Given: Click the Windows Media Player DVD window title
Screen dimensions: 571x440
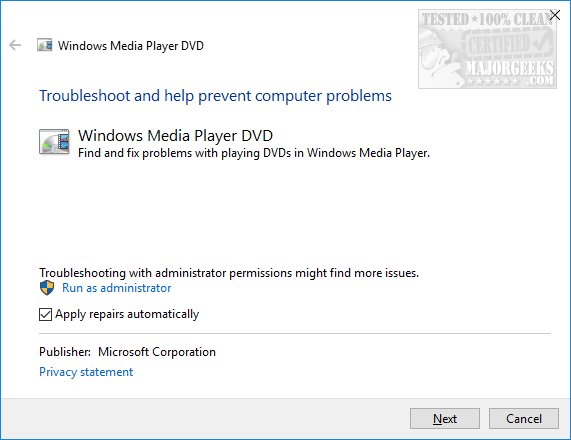Looking at the screenshot, I should coord(131,46).
